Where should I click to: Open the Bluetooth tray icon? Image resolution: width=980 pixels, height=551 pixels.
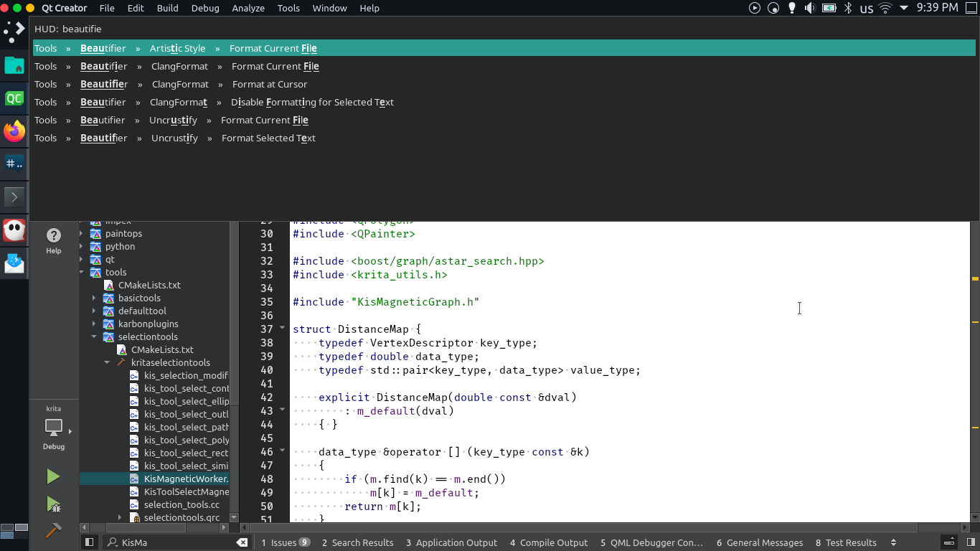point(847,8)
